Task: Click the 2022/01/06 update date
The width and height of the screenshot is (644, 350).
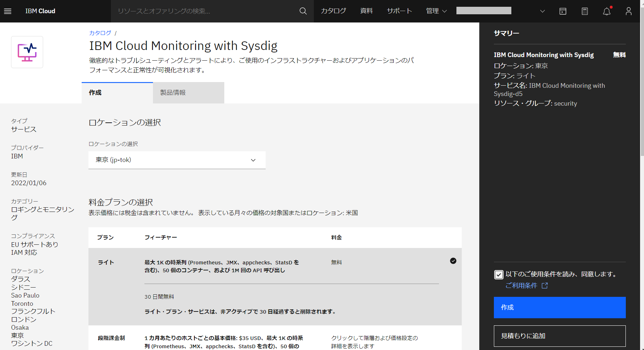Action: coord(29,183)
